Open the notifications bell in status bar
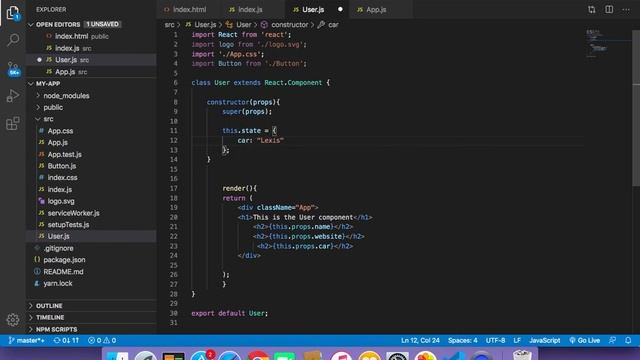The image size is (640, 360). click(628, 340)
